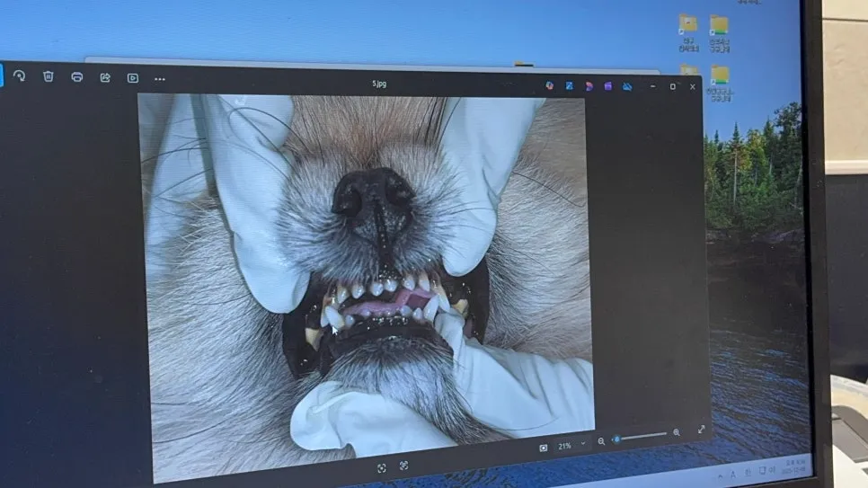This screenshot has width=868, height=488.
Task: Rotate the image using the rotate icon
Action: (x=20, y=75)
